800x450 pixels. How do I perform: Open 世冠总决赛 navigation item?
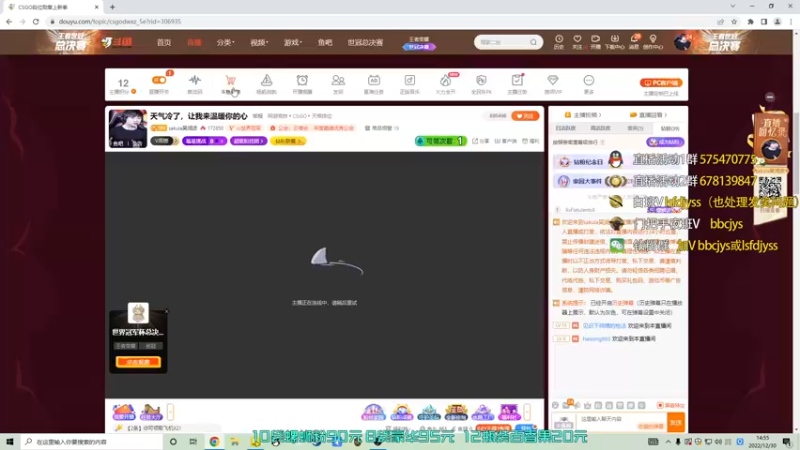365,42
